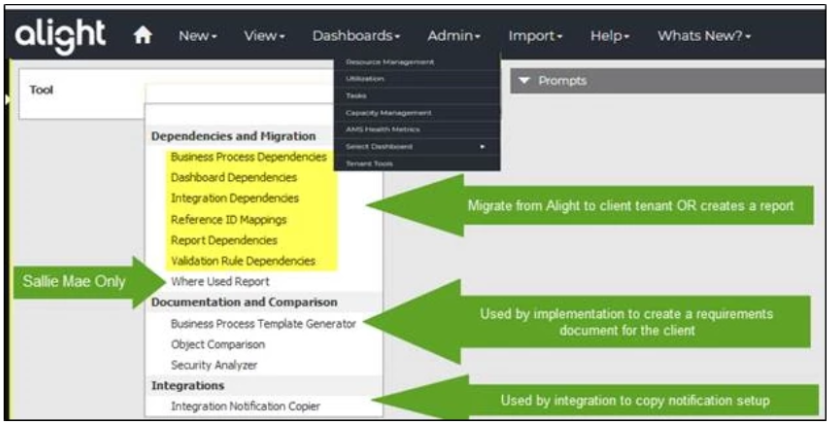The width and height of the screenshot is (838, 426).
Task: Choose Capacity Management menu entry
Action: [417, 113]
